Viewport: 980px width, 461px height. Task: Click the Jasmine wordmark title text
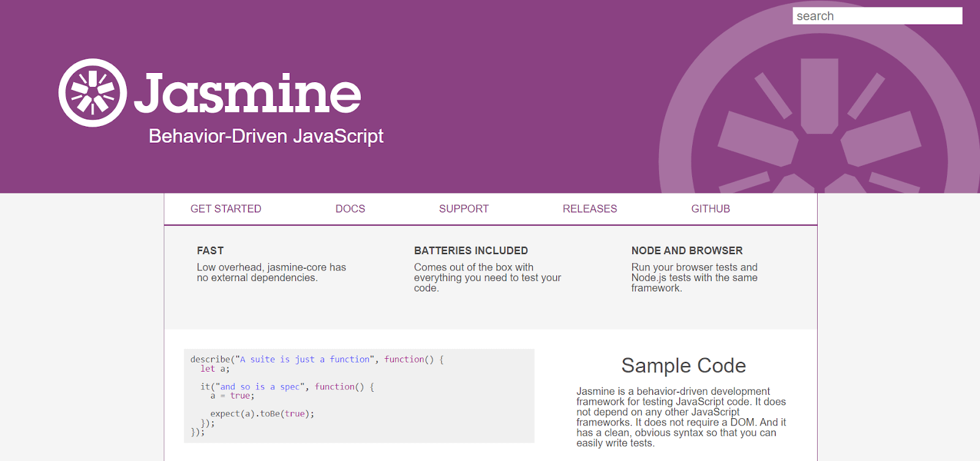pos(247,94)
